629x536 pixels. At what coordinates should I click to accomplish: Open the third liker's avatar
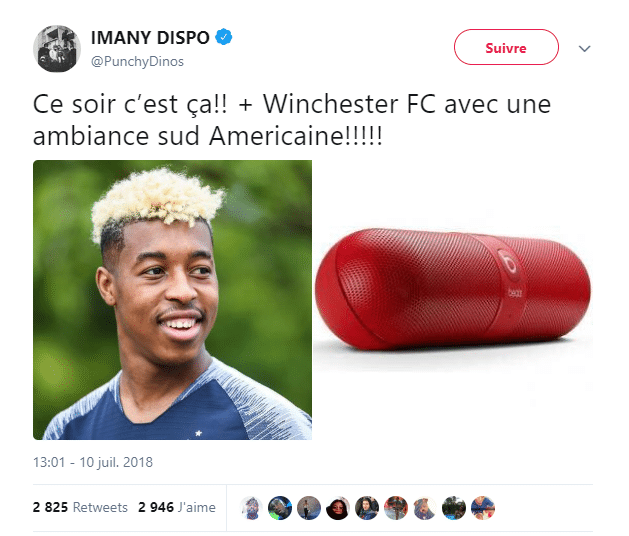pyautogui.click(x=309, y=508)
